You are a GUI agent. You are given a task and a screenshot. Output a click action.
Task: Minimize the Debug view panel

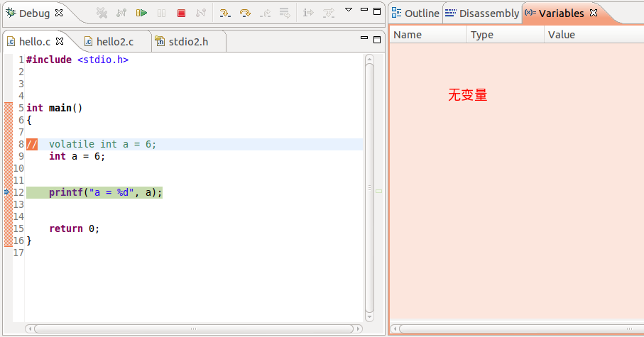point(364,9)
